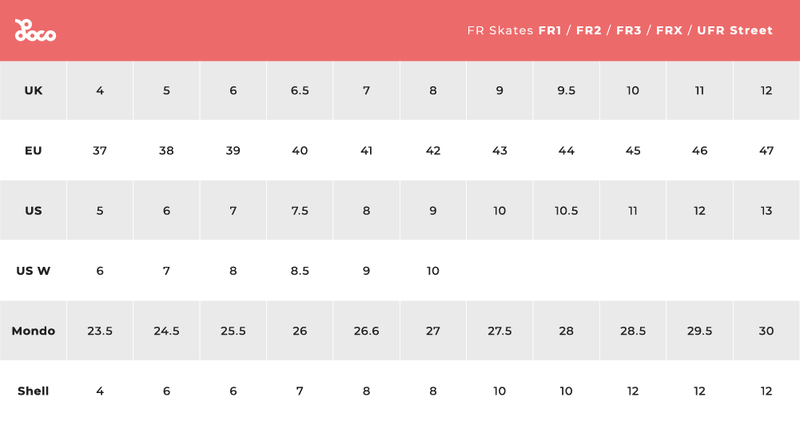Screen dimensions: 800x421
Task: Click UK size 6.5 cell
Action: pos(300,91)
